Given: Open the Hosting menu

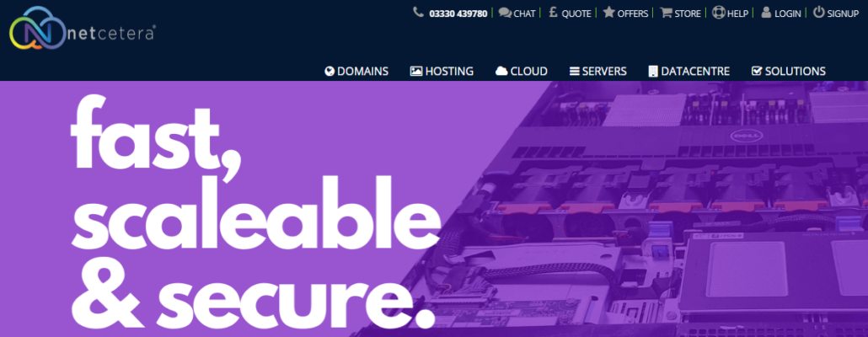Looking at the screenshot, I should [442, 71].
